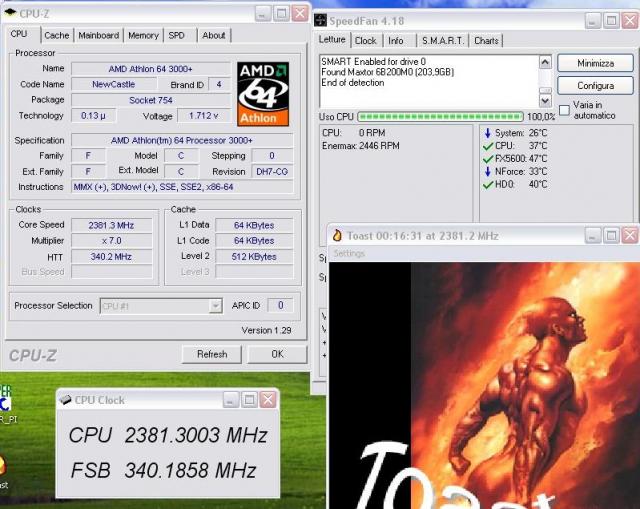Click the SpeedFan log scroll-up arrow
Viewport: 640px width, 509px height.
click(545, 62)
